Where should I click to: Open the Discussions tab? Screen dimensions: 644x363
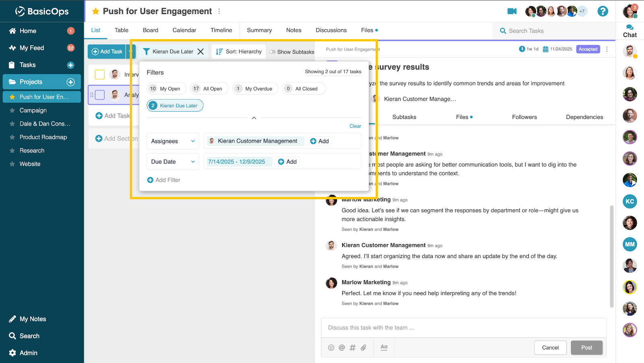tap(331, 30)
